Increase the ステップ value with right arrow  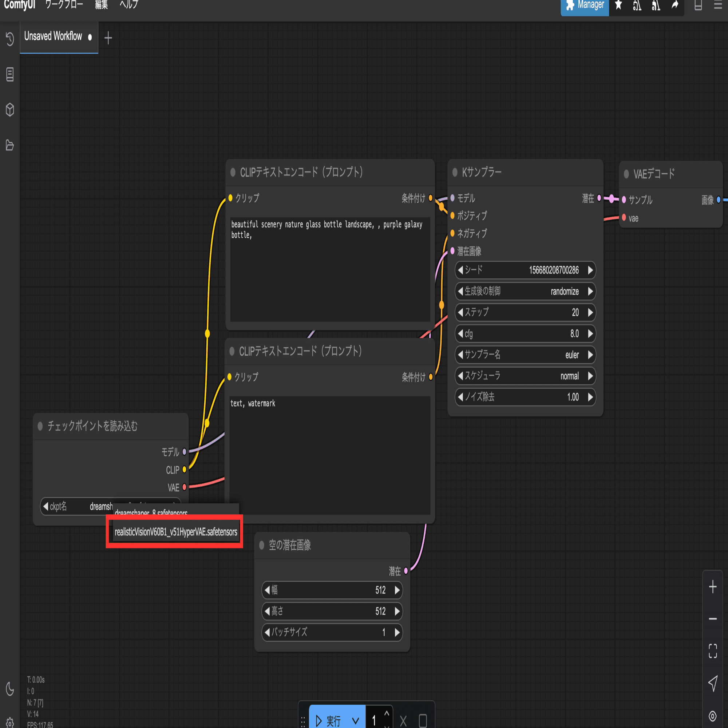(x=590, y=312)
